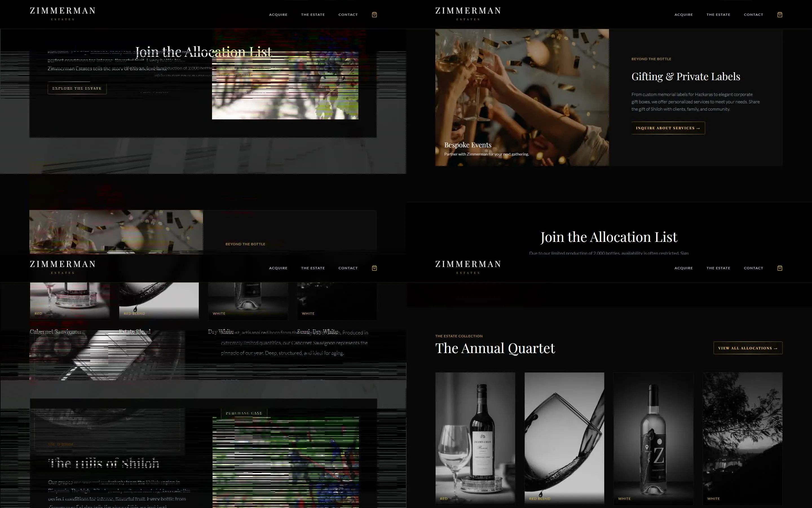
Task: Click The Annual Quartet heading
Action: tap(495, 348)
